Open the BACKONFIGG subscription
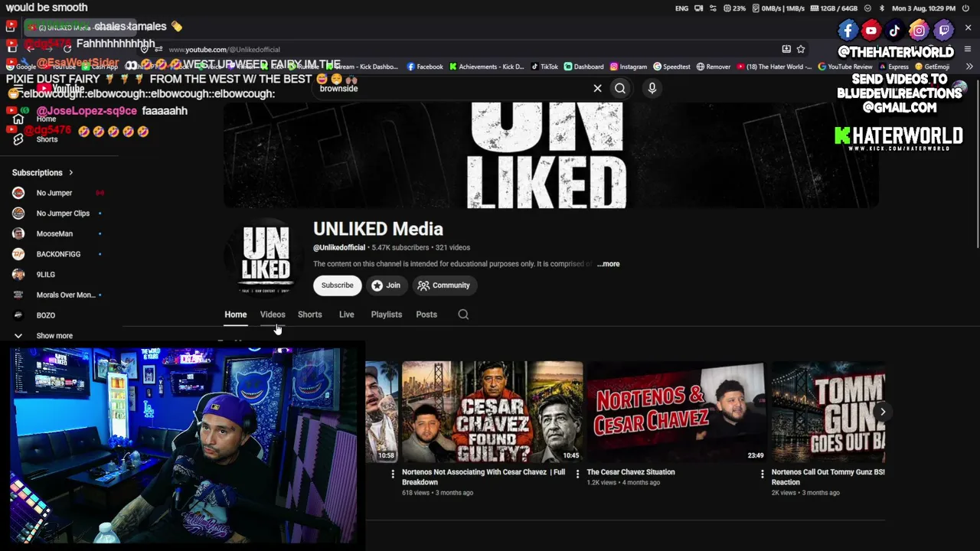 click(x=58, y=254)
